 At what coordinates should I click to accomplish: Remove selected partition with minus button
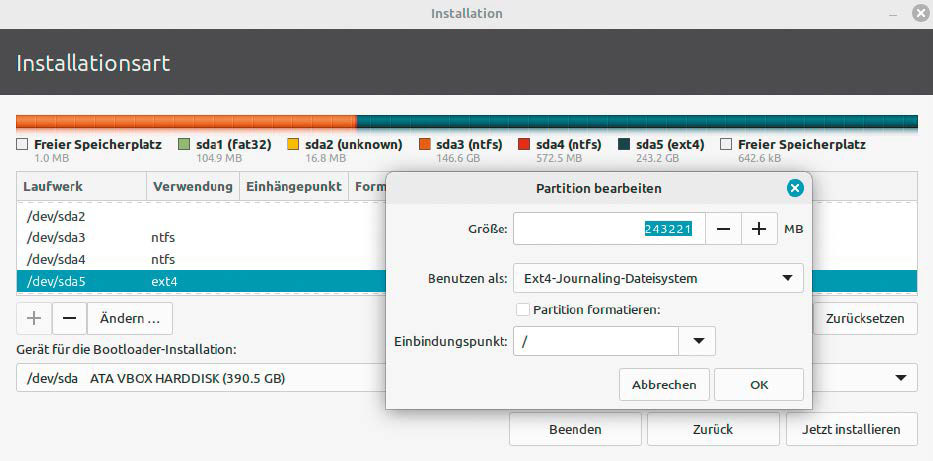tap(70, 318)
